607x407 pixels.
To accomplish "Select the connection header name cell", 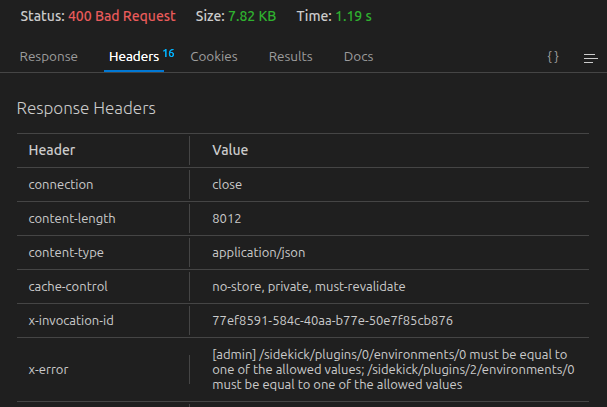I will click(61, 185).
